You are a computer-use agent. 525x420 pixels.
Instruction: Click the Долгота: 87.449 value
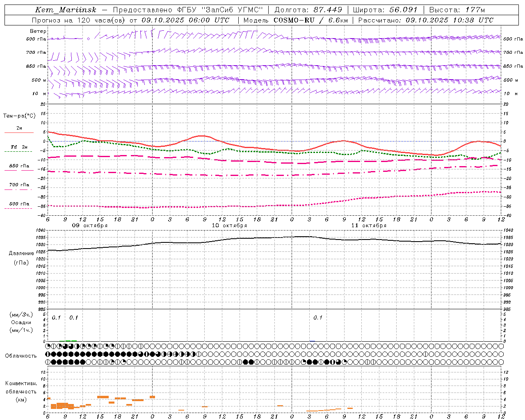click(x=308, y=10)
